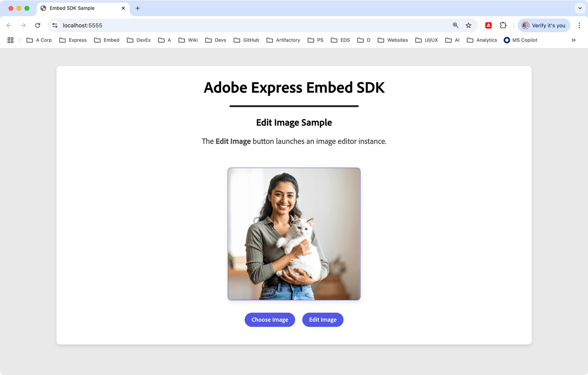Viewport: 588px width, 375px height.
Task: Click the browser reload page icon
Action: tap(38, 26)
